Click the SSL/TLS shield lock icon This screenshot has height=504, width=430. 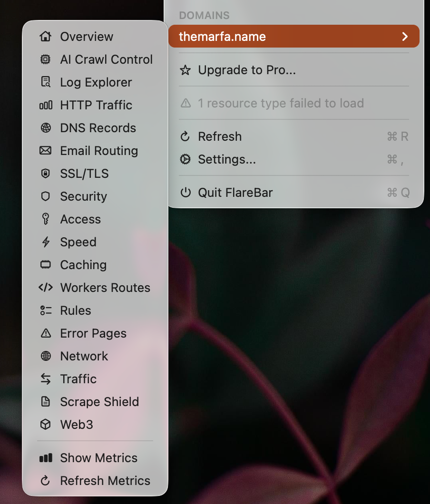pos(46,174)
